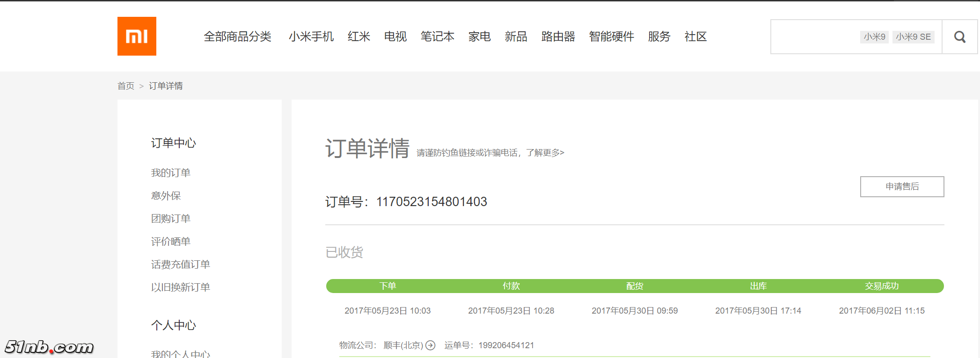Go to 团购订单 in sidebar
Screen dimensions: 980x358
pos(171,219)
